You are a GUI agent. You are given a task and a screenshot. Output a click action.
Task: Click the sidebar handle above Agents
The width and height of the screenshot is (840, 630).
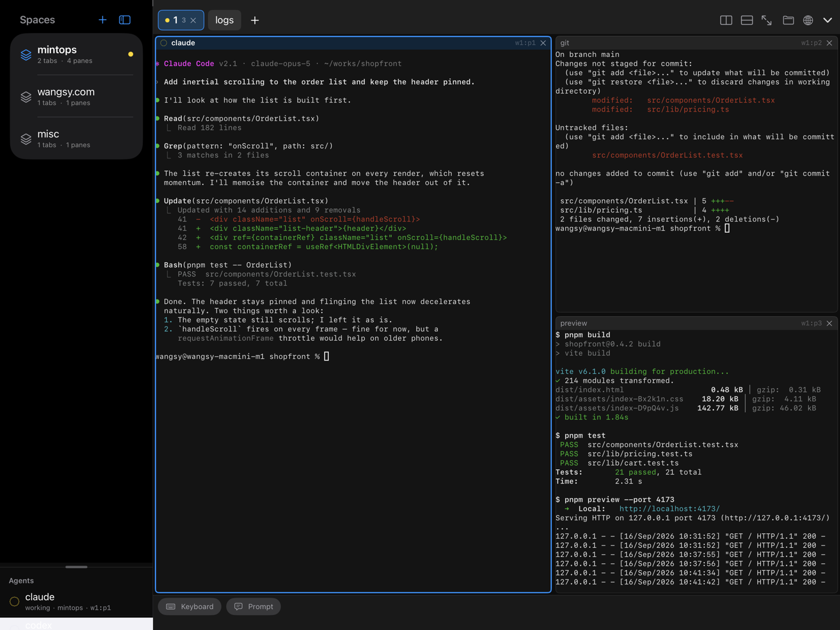(x=76, y=567)
